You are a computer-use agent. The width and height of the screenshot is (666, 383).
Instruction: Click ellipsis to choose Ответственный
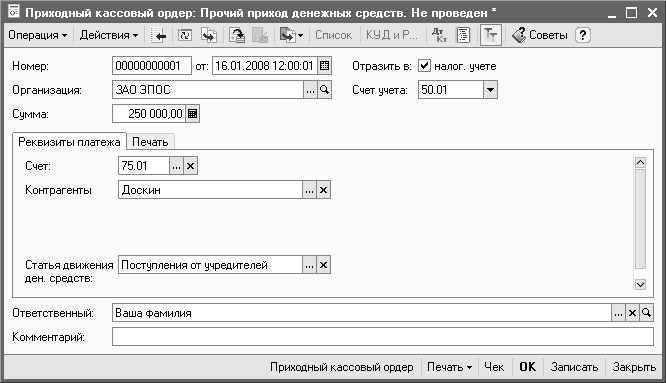click(x=618, y=313)
